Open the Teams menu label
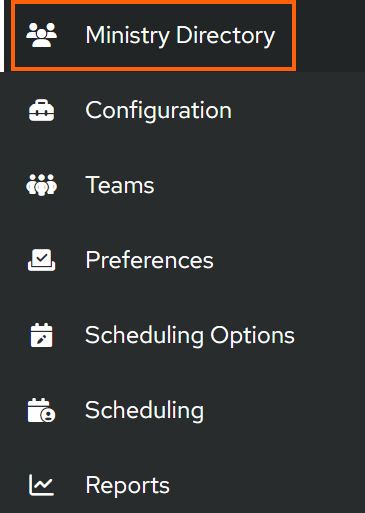The width and height of the screenshot is (365, 513). click(120, 185)
